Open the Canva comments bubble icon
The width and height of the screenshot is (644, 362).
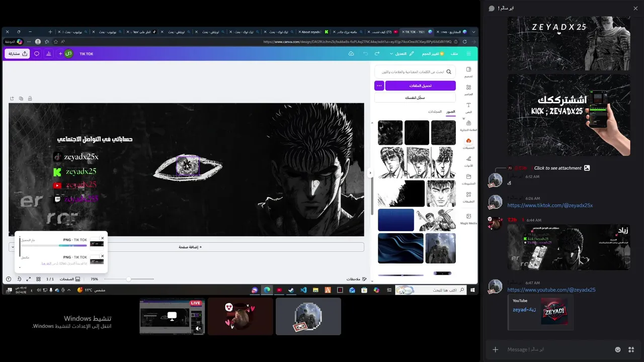click(x=37, y=53)
